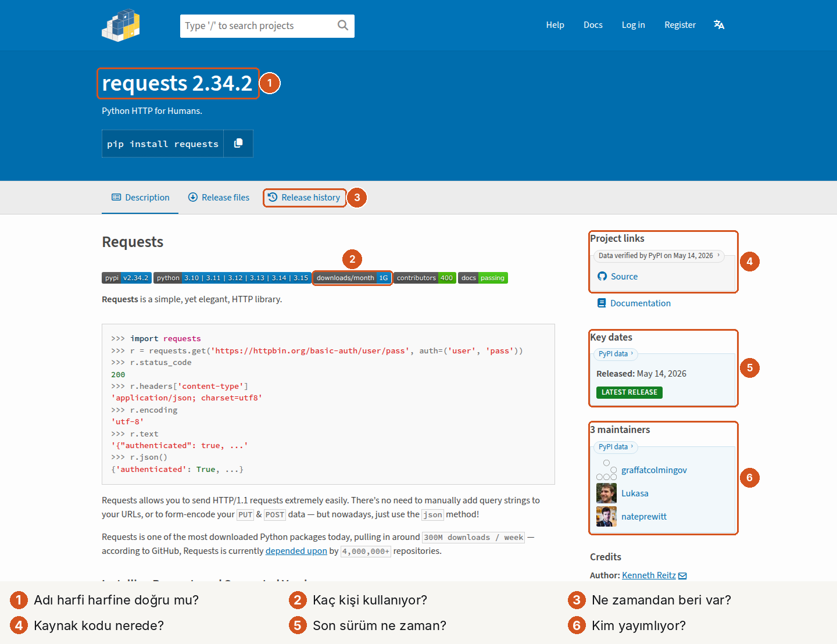Switch to the Description tab
This screenshot has height=644, width=837.
click(x=140, y=198)
